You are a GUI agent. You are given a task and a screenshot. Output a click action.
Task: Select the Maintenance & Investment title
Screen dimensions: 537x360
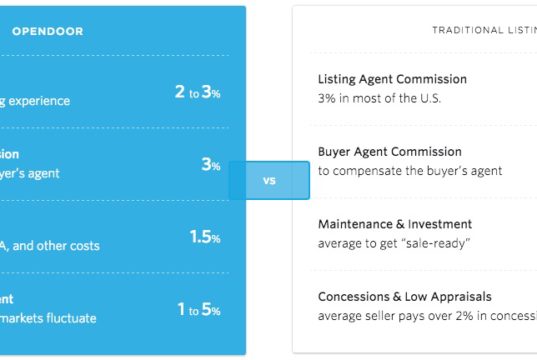(x=395, y=224)
